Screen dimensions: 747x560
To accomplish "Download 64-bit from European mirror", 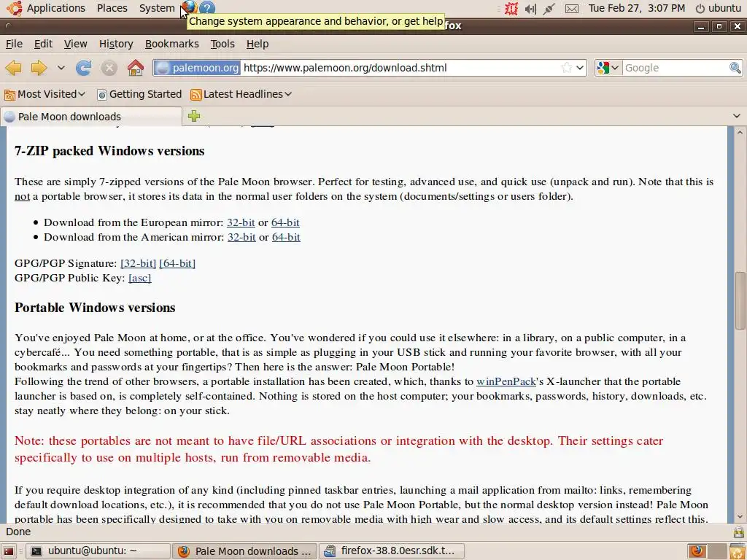I will point(285,222).
